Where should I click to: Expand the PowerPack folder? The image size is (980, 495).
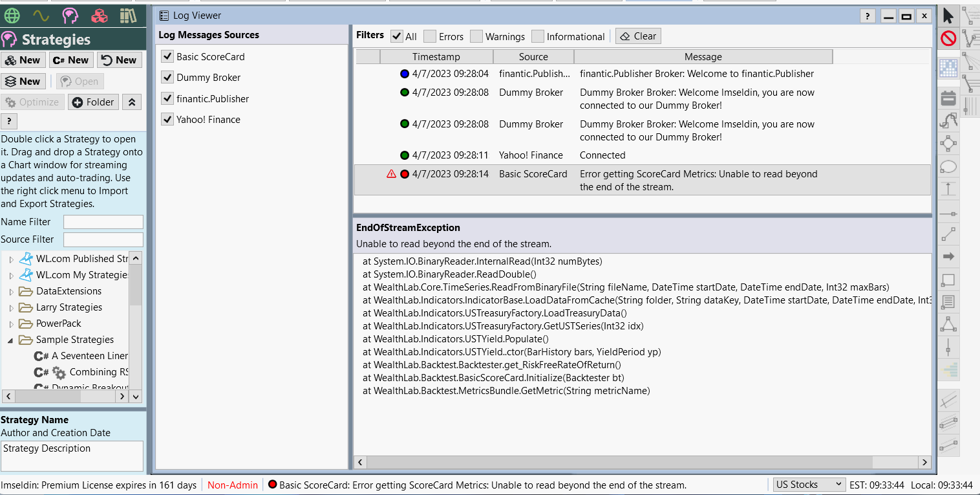[x=11, y=324]
